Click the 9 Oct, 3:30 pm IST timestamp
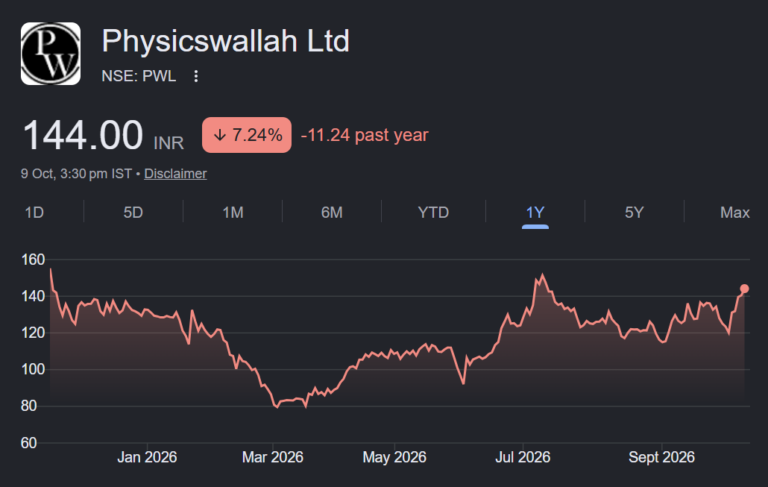Image resolution: width=768 pixels, height=487 pixels. point(76,174)
